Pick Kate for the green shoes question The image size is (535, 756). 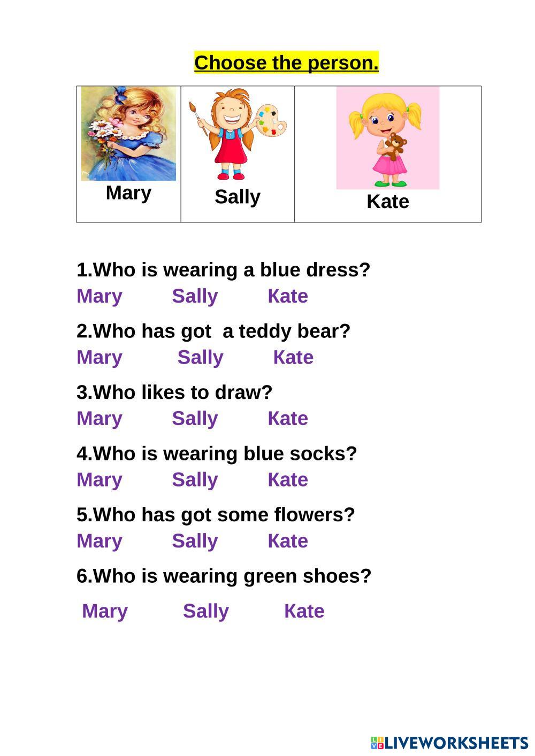(304, 611)
